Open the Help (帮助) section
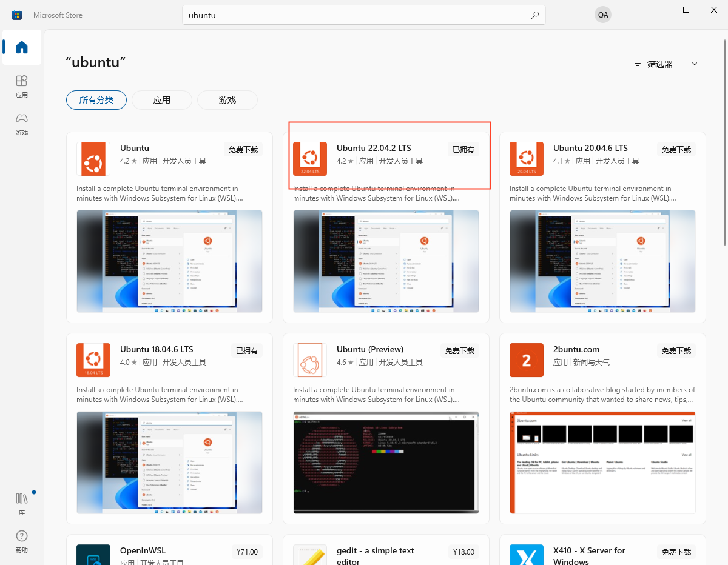The width and height of the screenshot is (728, 565). click(x=22, y=541)
